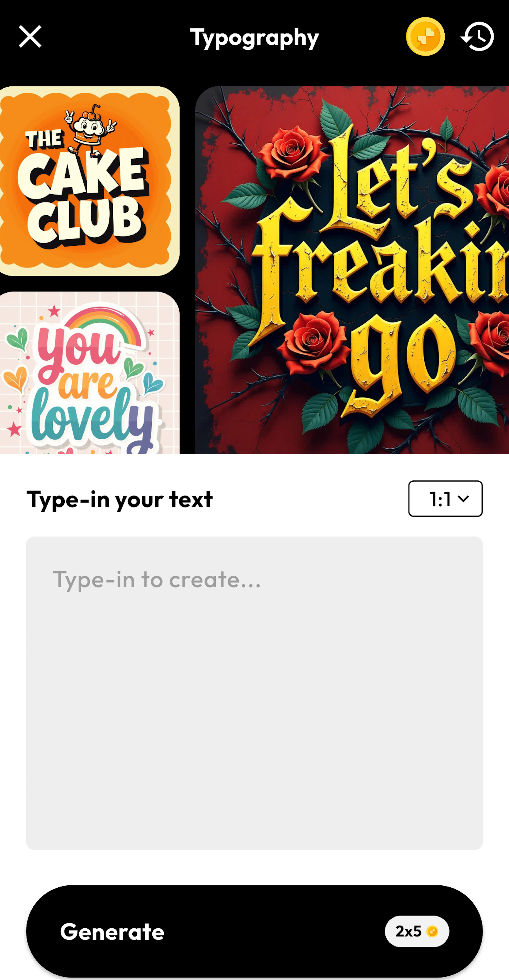The height and width of the screenshot is (980, 509).
Task: Open the 1:1 aspect ratio dropdown
Action: (x=445, y=498)
